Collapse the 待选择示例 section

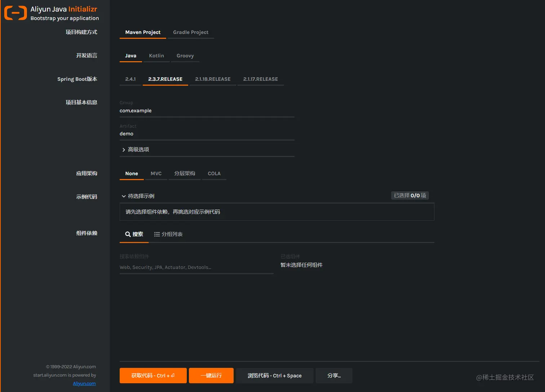138,196
